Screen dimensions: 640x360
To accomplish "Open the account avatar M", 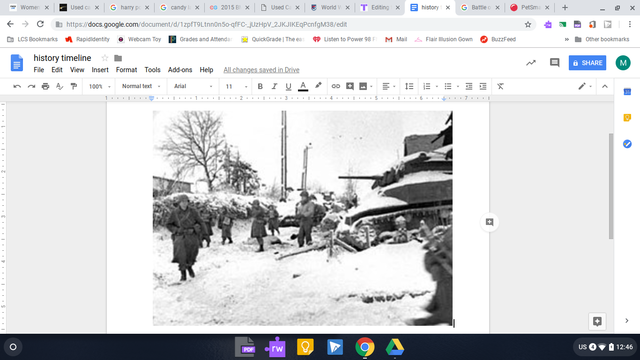I will 623,63.
